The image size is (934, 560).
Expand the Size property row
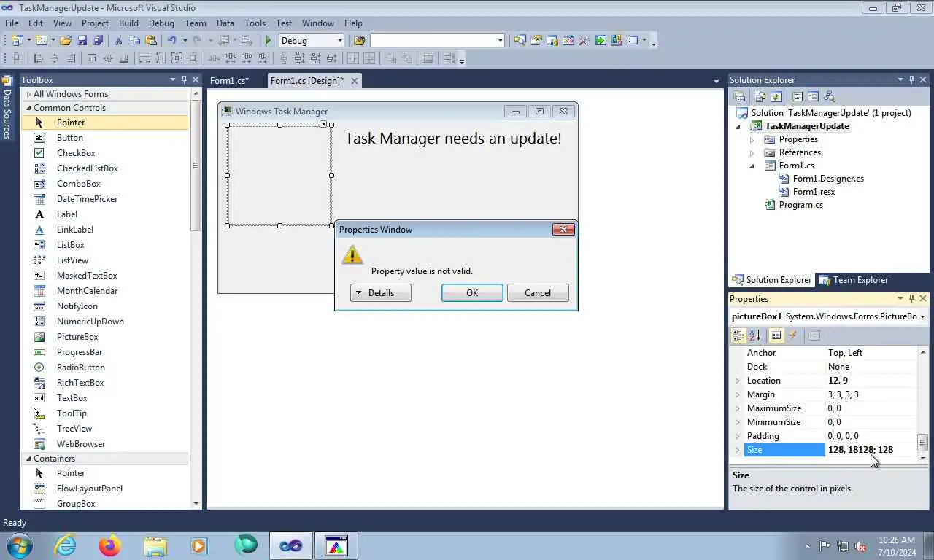737,450
